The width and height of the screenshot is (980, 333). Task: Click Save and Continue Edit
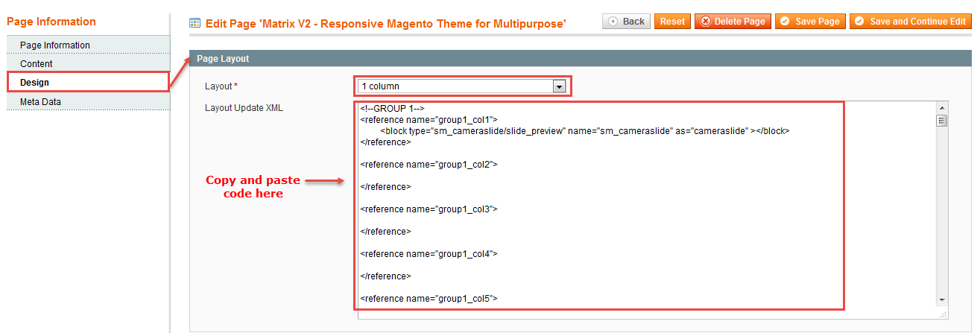[x=911, y=22]
